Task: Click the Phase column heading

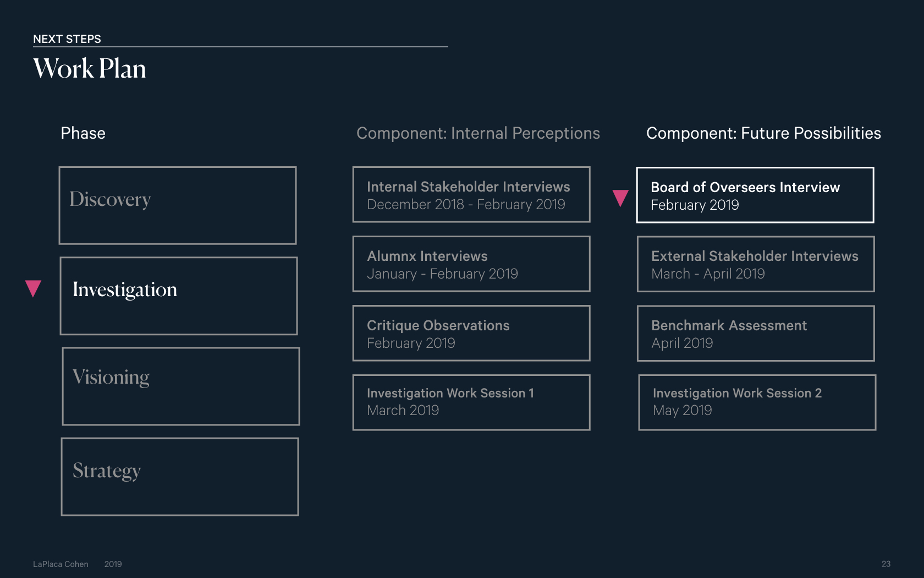Action: click(83, 133)
